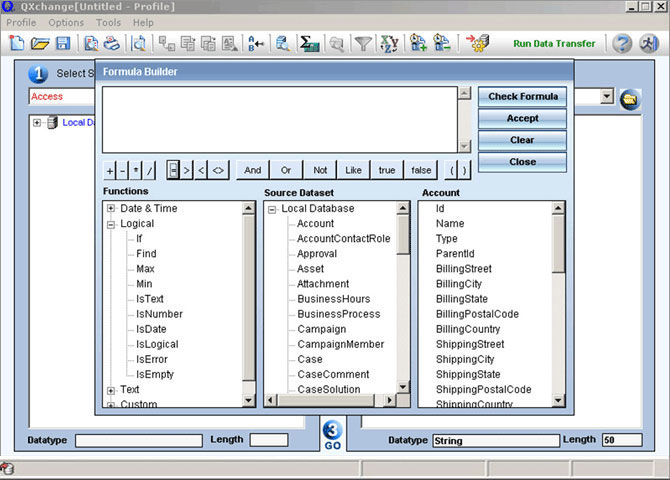670x480 pixels.
Task: Click the remove-mapping minus icon
Action: pos(441,43)
